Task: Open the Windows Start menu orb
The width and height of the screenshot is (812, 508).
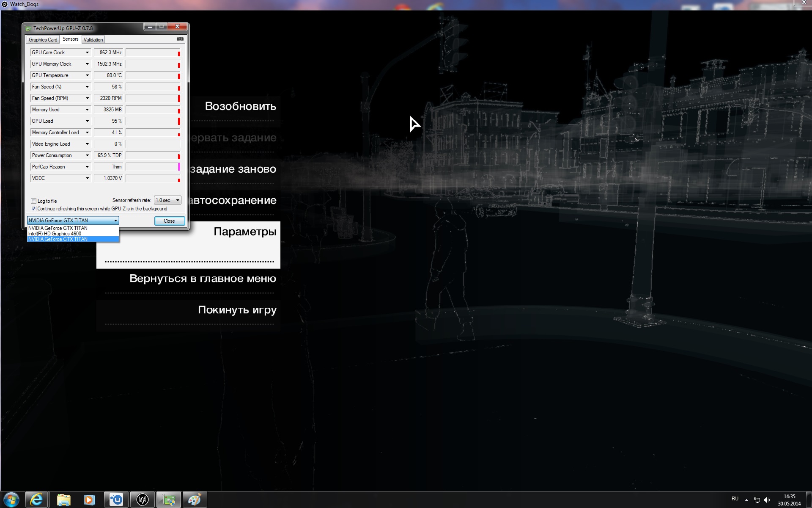Action: 11,500
